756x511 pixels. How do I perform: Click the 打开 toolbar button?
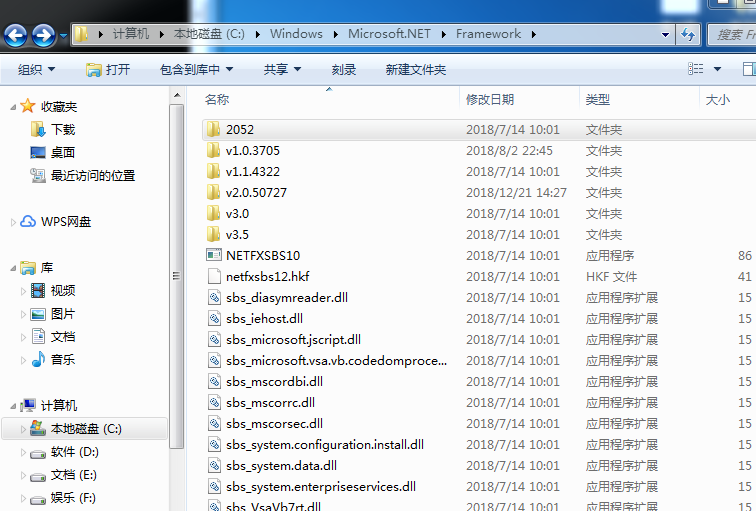point(108,69)
